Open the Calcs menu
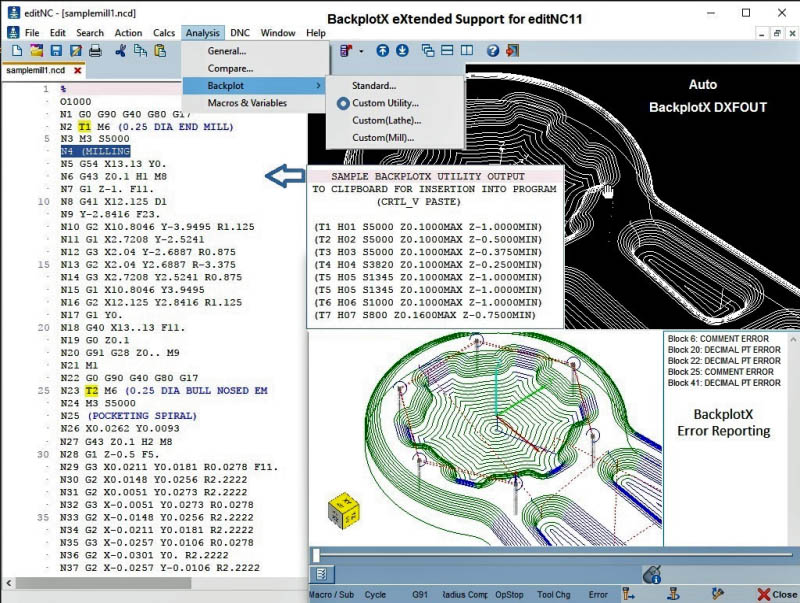Image resolution: width=800 pixels, height=603 pixels. [164, 33]
